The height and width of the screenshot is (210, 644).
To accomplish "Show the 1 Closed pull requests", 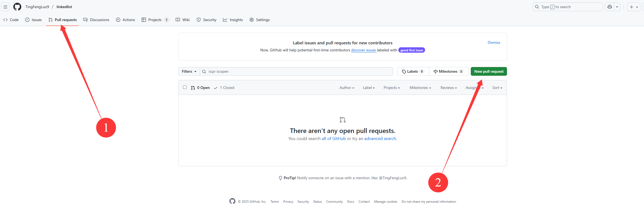I will click(x=224, y=88).
